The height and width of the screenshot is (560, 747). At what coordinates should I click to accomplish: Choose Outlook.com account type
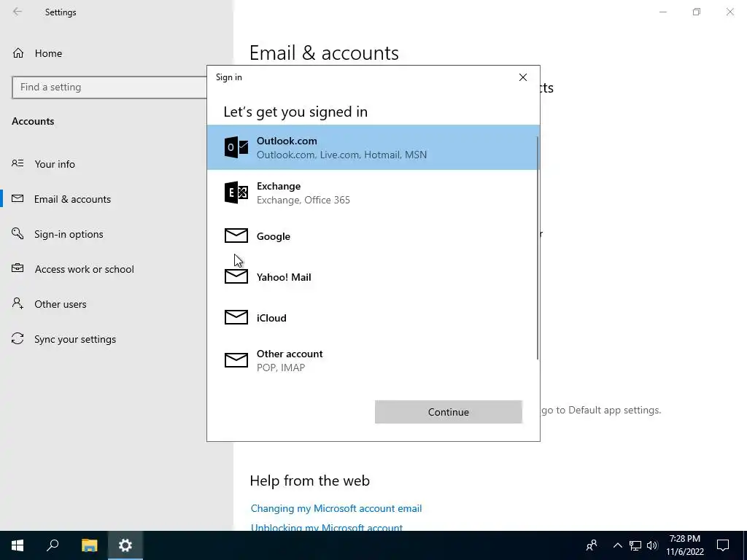372,147
